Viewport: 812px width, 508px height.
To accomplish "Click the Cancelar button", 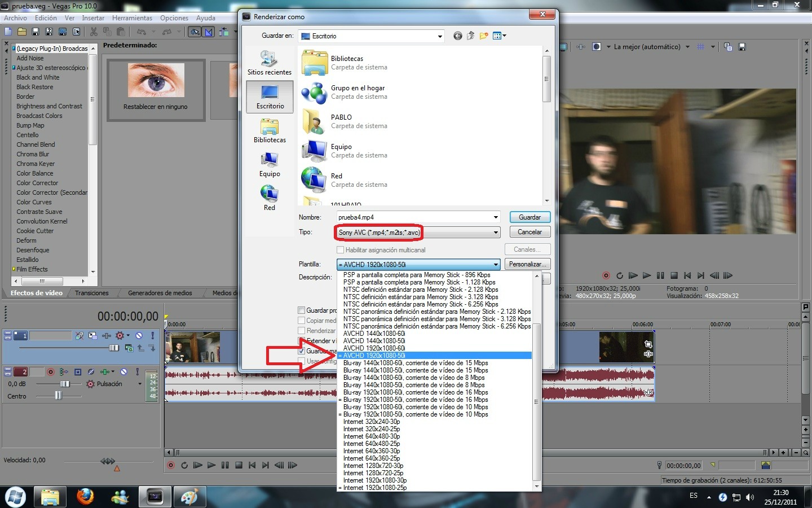I will coord(529,232).
